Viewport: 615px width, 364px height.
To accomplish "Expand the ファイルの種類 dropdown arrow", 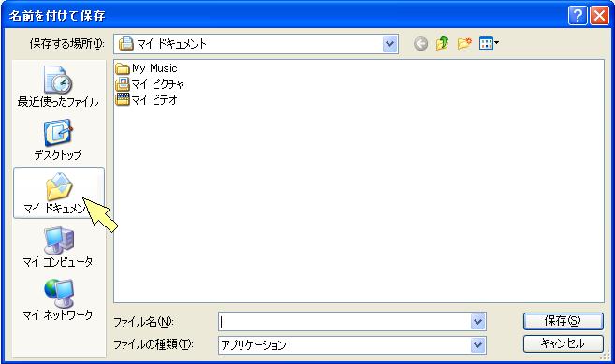I will coord(477,345).
